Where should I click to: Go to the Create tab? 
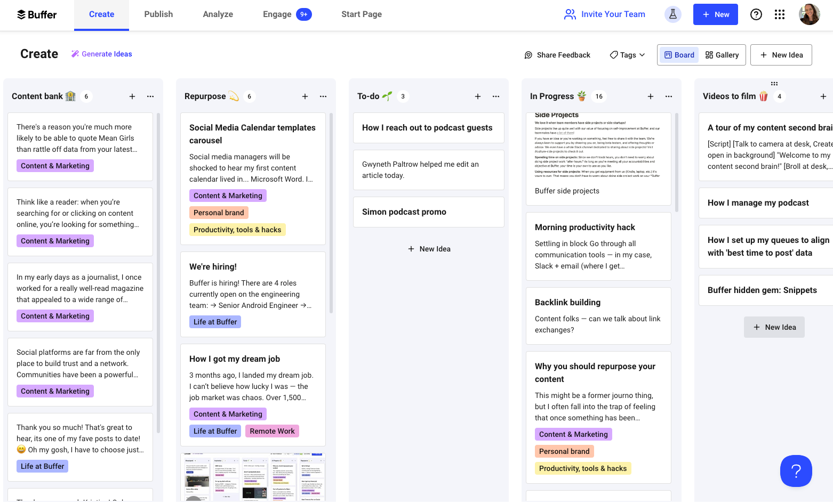pos(101,14)
